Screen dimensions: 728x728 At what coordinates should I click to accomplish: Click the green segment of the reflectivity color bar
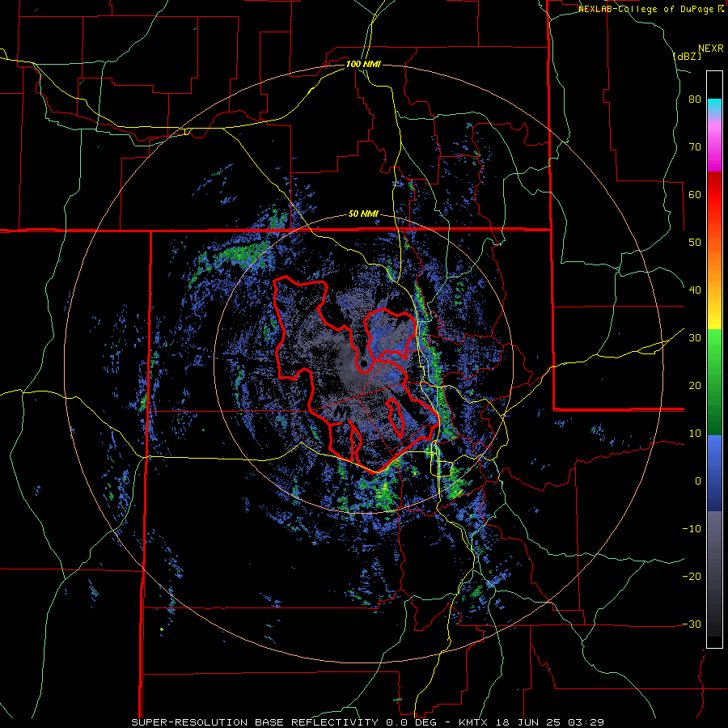click(x=714, y=382)
